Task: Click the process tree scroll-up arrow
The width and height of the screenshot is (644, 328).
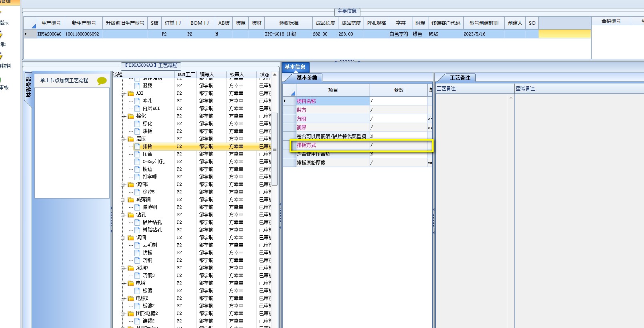Action: [275, 75]
